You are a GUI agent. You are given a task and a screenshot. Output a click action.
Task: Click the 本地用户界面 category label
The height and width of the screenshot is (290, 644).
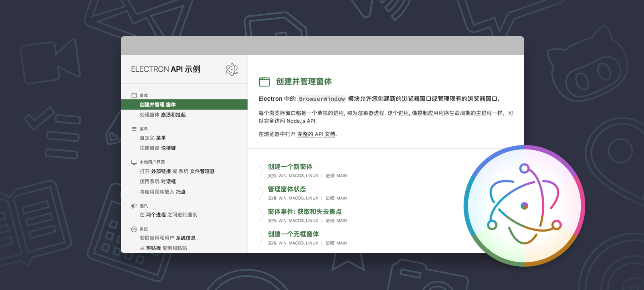pyautogui.click(x=152, y=162)
